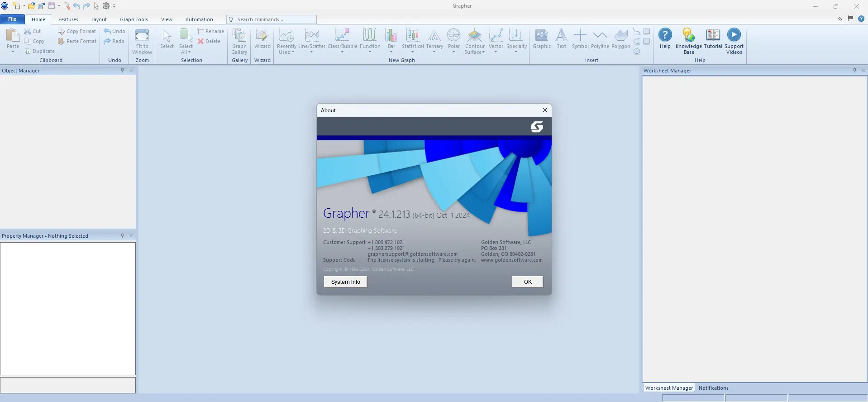This screenshot has height=402, width=868.
Task: Click the System Info button
Action: pos(345,282)
